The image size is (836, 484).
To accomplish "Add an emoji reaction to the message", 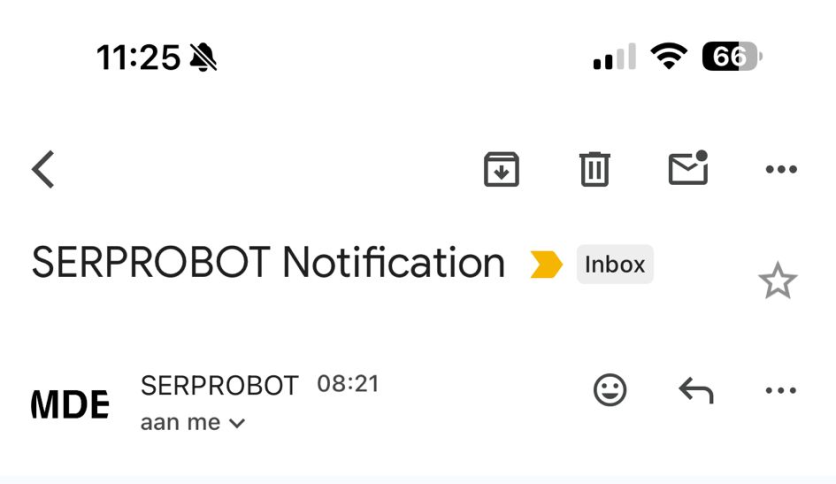I will click(x=610, y=390).
